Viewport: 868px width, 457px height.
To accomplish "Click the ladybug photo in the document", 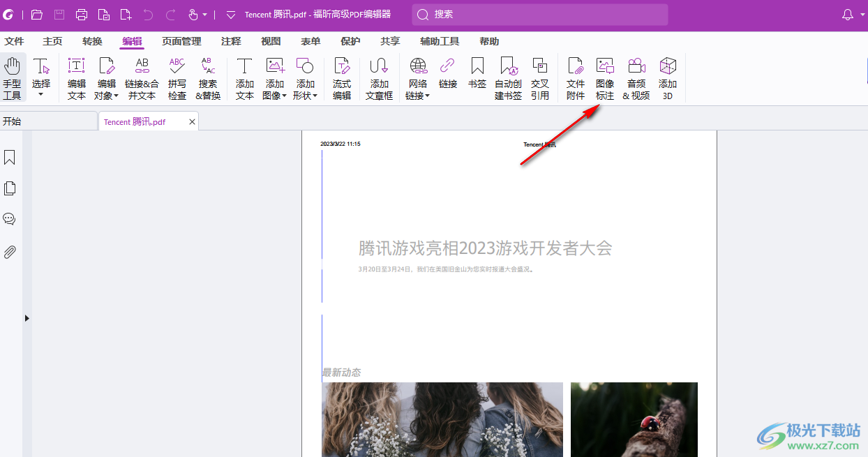I will 634,419.
